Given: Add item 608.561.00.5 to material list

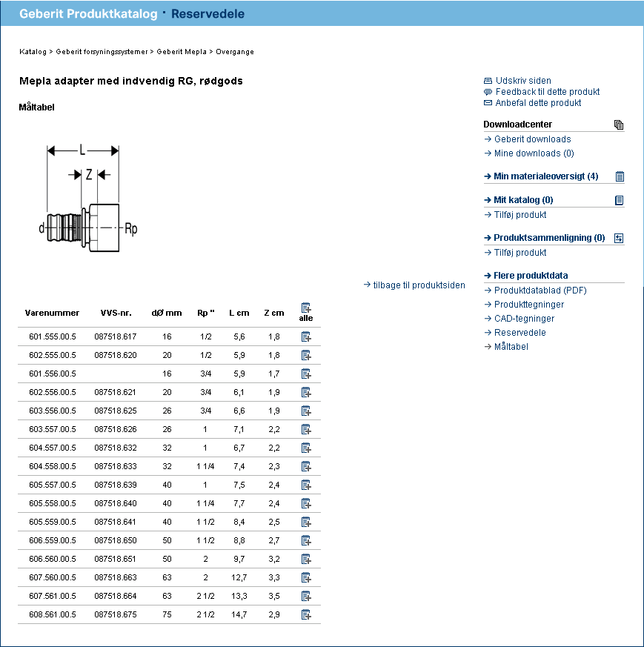Looking at the screenshot, I should [x=306, y=615].
